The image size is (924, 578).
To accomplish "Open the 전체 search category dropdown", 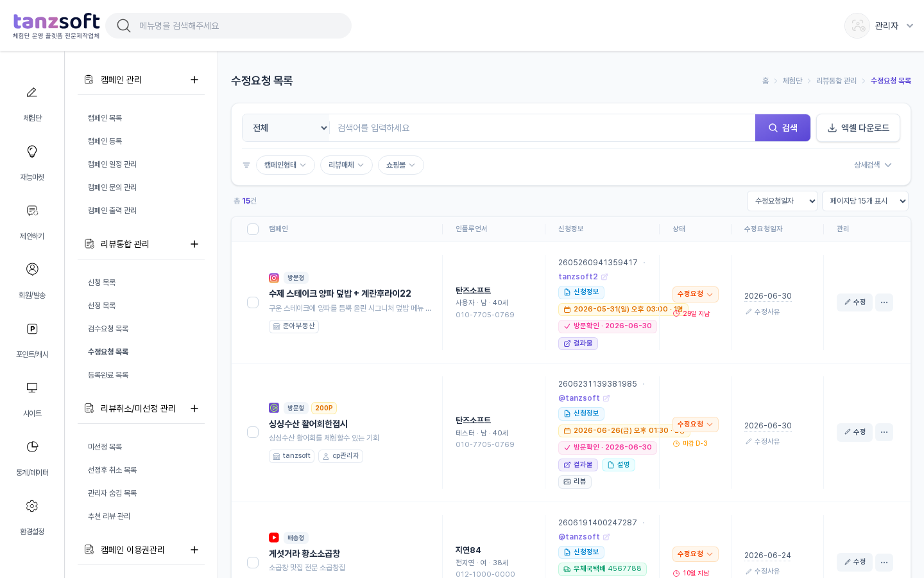I will (286, 128).
